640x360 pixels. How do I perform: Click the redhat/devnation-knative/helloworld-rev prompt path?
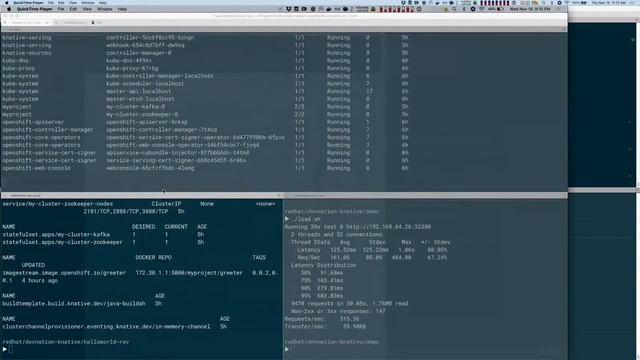[x=66, y=342]
